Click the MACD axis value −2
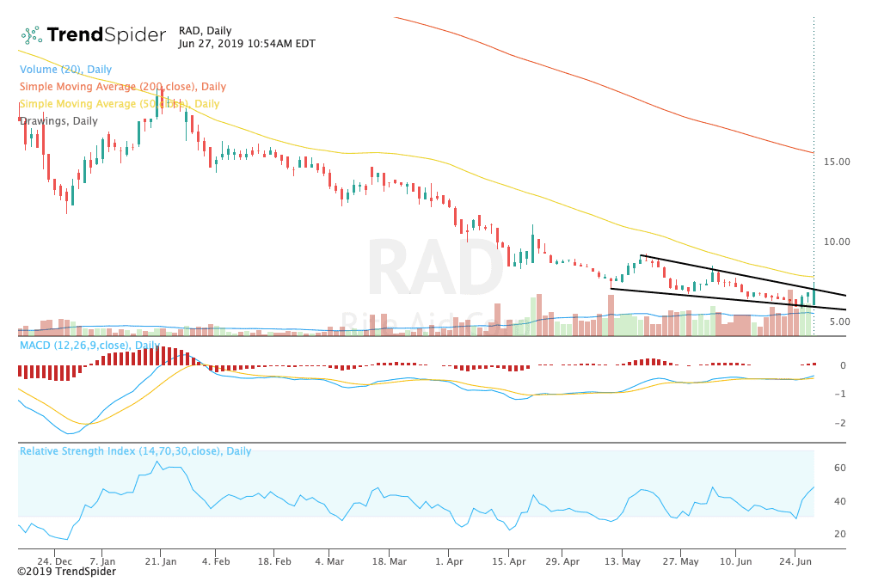872x588 pixels. 840,423
